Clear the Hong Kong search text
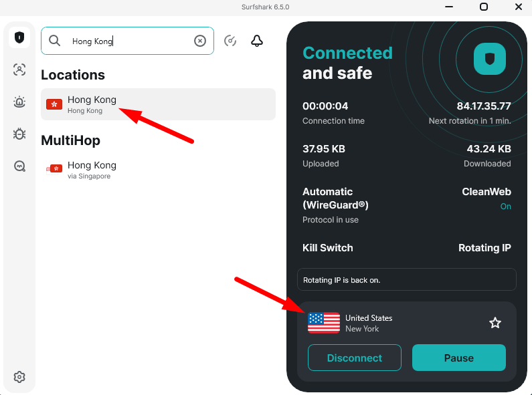The height and width of the screenshot is (395, 532). click(200, 41)
